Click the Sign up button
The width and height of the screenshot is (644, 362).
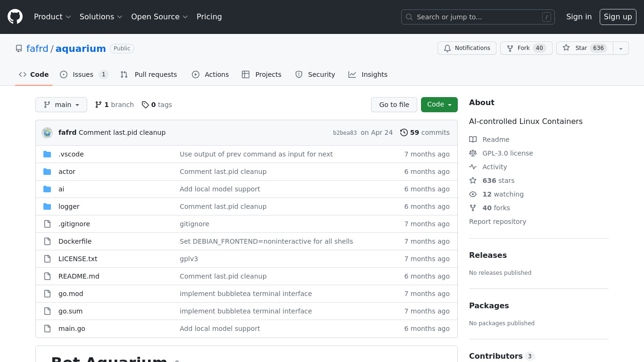coord(618,16)
